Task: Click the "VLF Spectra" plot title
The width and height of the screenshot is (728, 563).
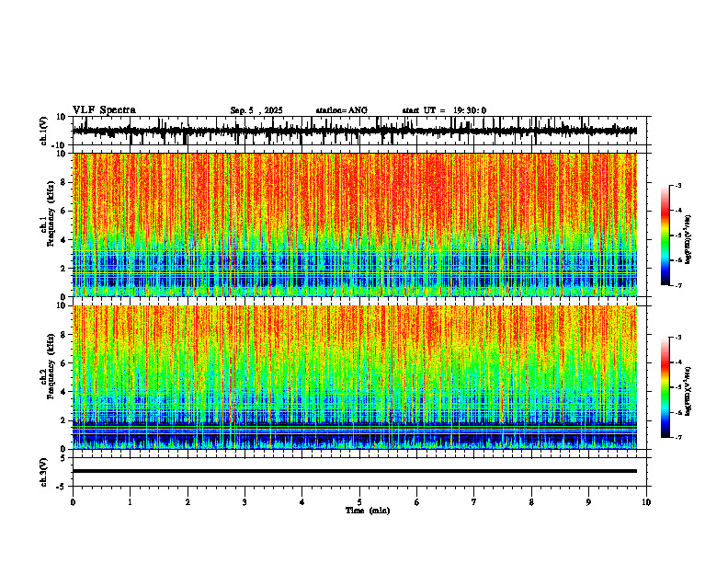Action: coord(104,110)
